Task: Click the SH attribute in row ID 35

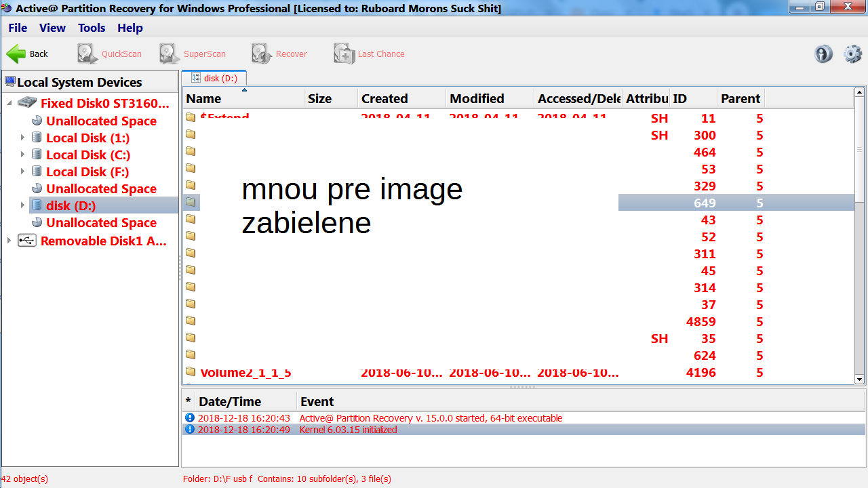Action: pyautogui.click(x=659, y=338)
